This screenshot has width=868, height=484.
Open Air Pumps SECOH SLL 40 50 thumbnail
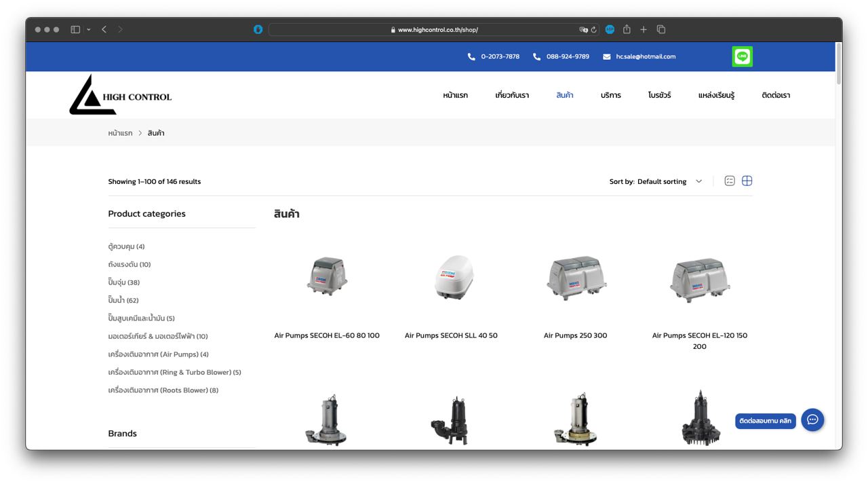451,277
